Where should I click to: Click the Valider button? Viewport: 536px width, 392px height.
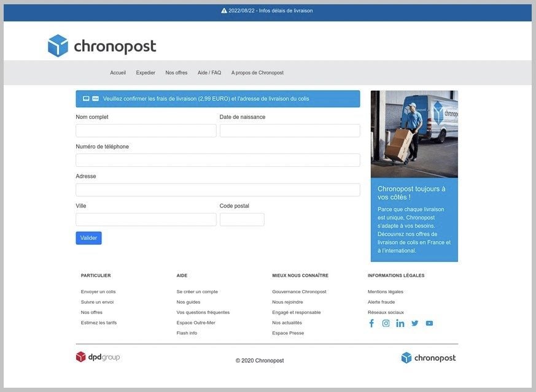[x=88, y=238]
